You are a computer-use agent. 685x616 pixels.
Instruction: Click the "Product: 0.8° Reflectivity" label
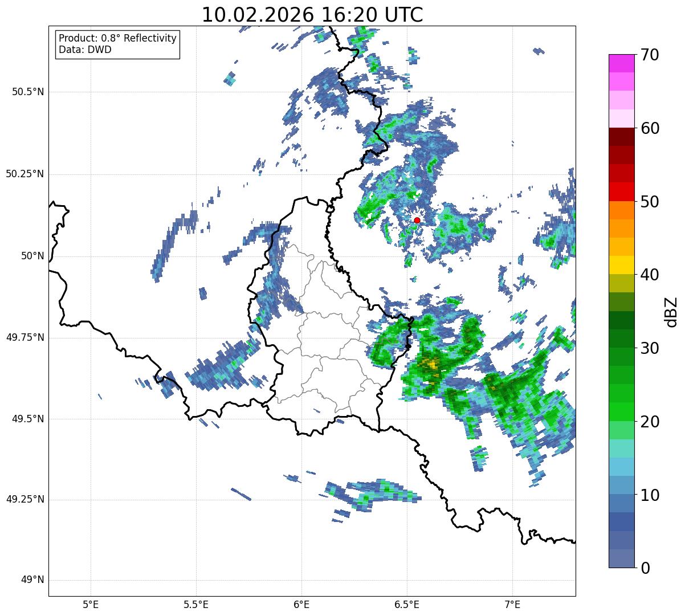pyautogui.click(x=118, y=39)
